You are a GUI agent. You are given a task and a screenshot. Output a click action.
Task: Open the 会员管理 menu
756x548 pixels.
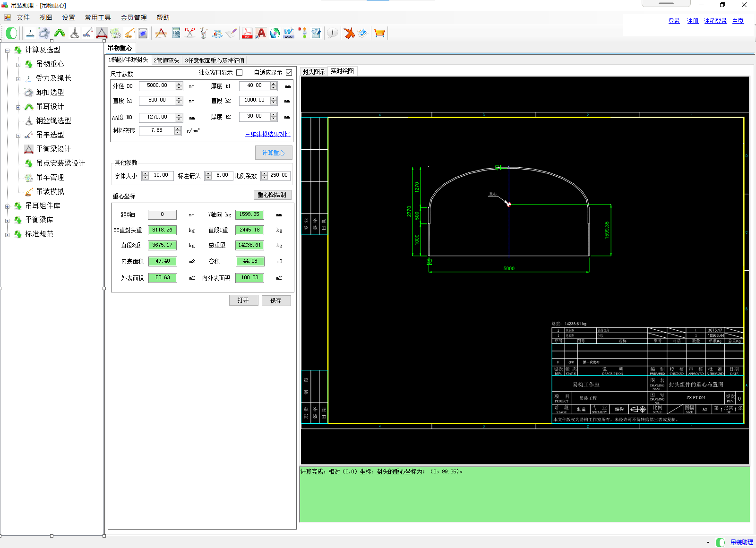click(x=134, y=17)
